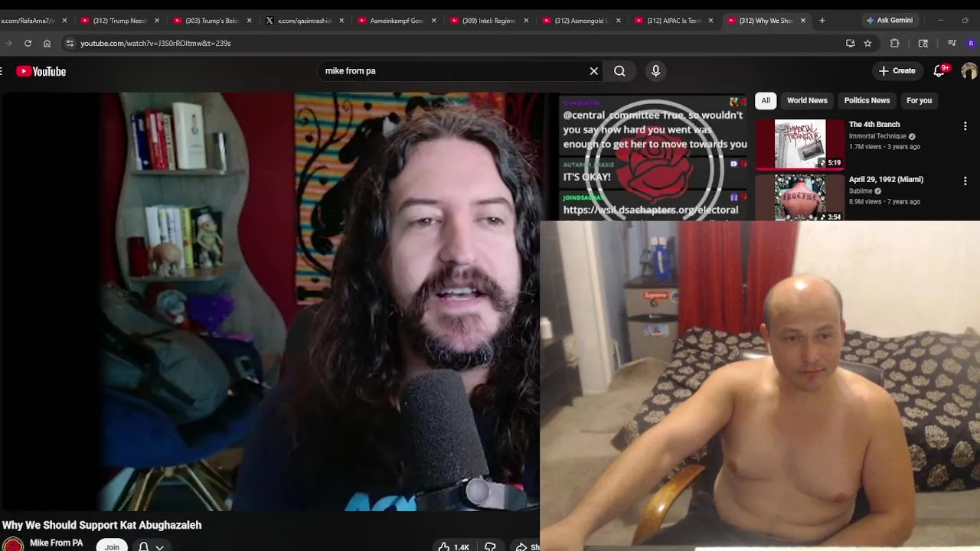Click the main video player
Image resolution: width=980 pixels, height=551 pixels.
(269, 302)
